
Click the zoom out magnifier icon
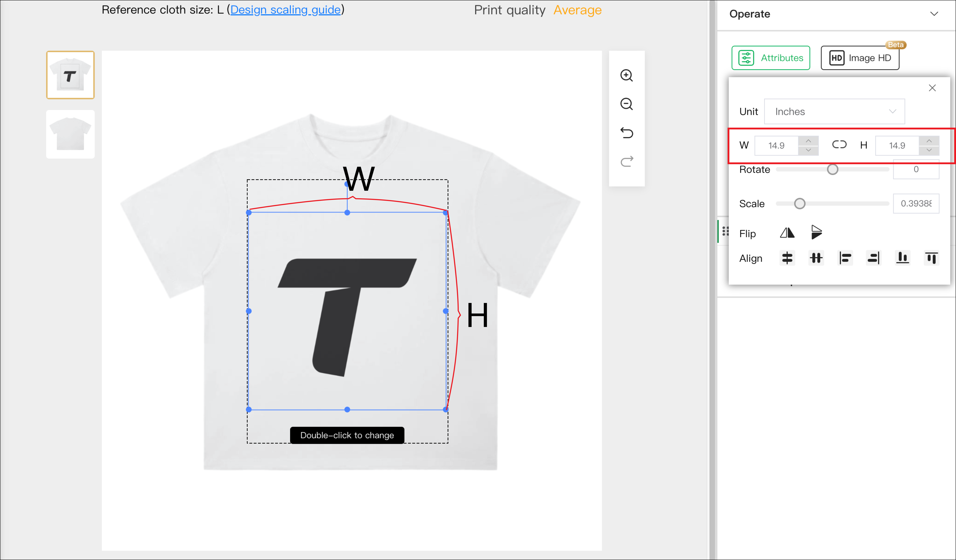pyautogui.click(x=626, y=104)
